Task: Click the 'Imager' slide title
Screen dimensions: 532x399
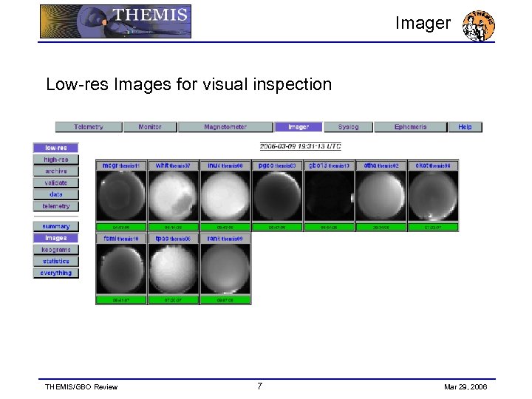Action: point(423,24)
